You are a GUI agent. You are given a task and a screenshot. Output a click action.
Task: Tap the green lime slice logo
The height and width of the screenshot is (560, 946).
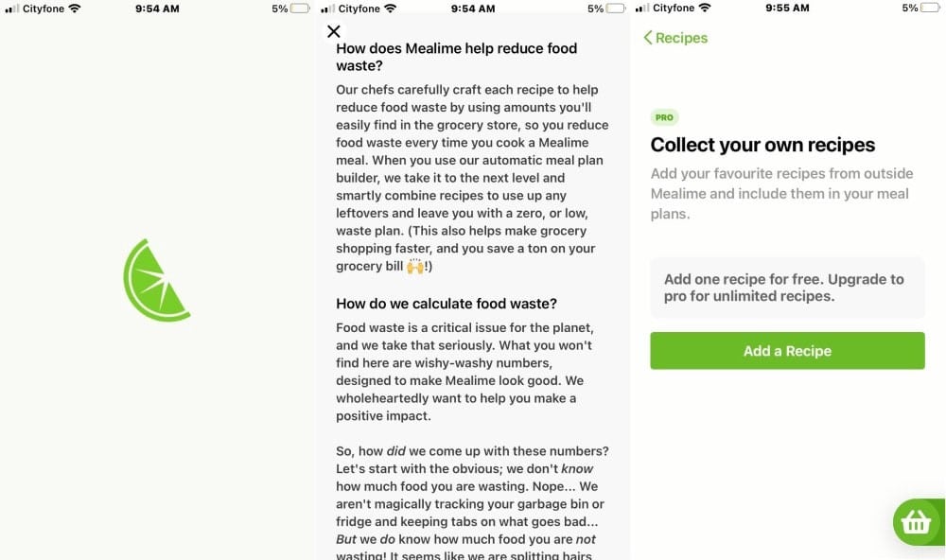pyautogui.click(x=156, y=280)
